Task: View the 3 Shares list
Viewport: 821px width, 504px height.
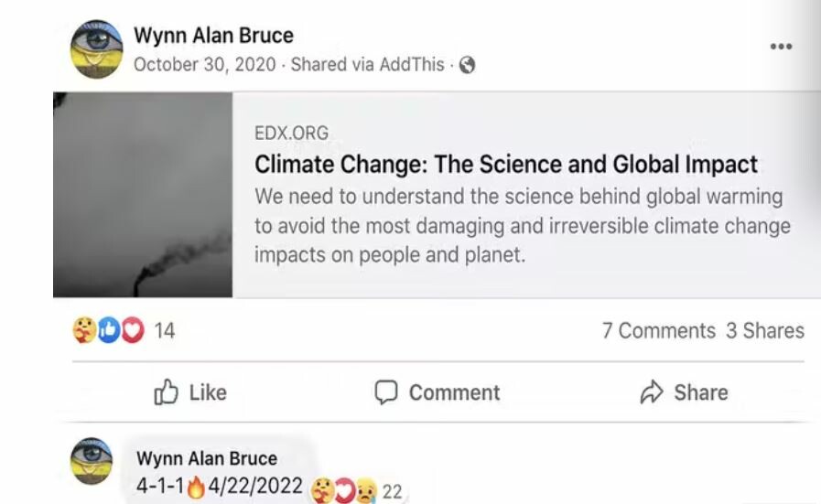Action: (x=765, y=331)
